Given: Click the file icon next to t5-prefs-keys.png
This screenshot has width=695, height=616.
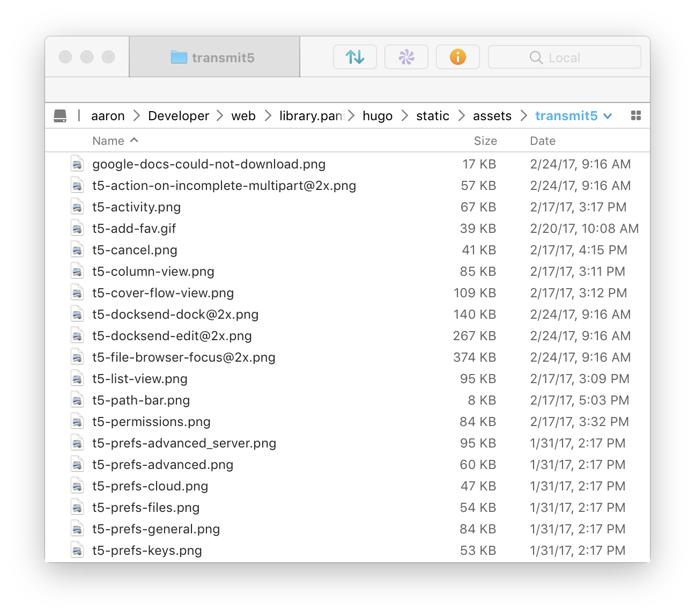Looking at the screenshot, I should tap(77, 550).
